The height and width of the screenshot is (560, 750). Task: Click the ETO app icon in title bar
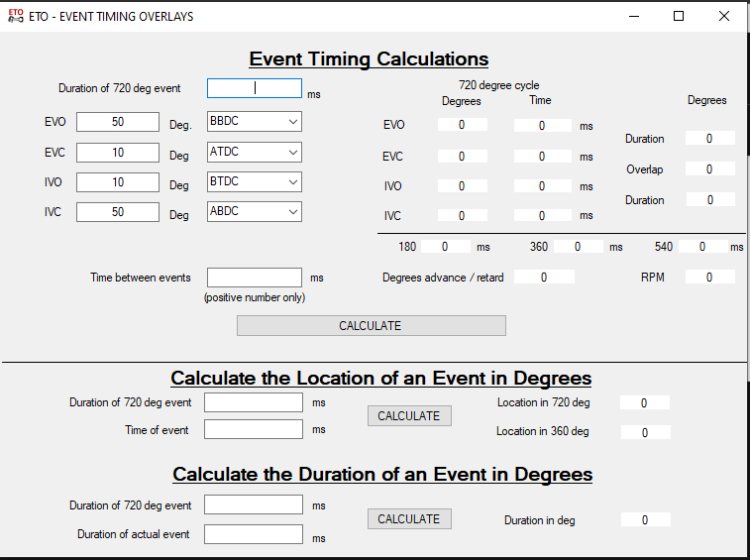point(15,16)
